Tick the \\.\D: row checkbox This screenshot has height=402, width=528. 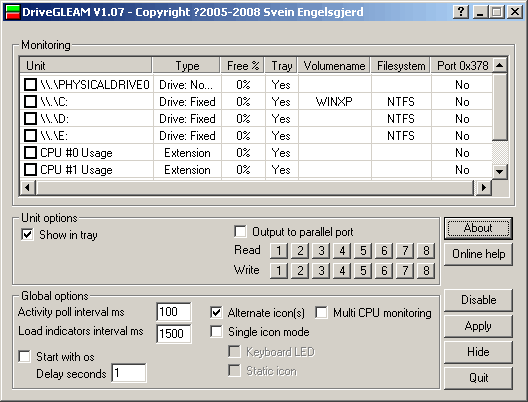pyautogui.click(x=30, y=119)
